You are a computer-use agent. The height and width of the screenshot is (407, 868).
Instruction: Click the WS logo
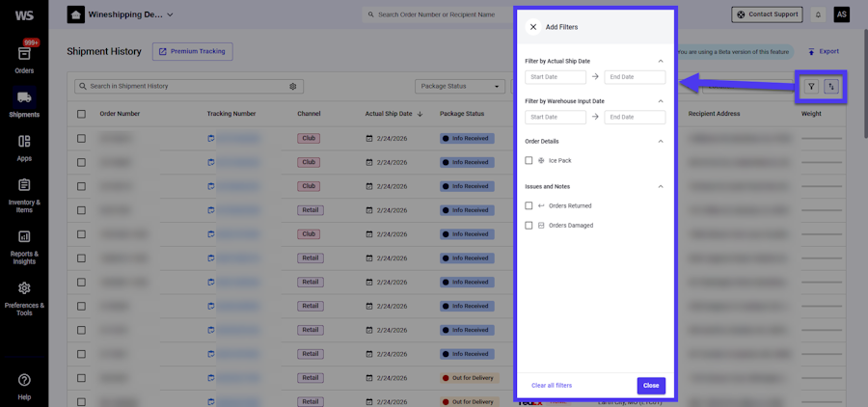point(24,15)
